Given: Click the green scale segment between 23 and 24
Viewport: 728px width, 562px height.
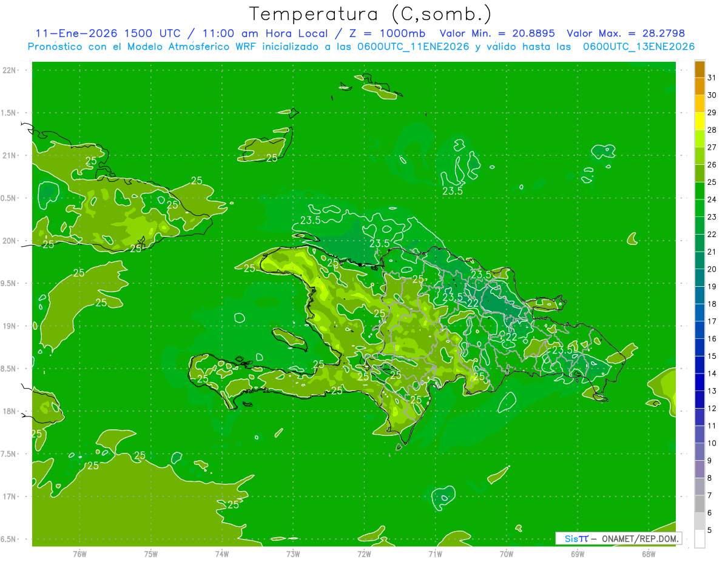Looking at the screenshot, I should pos(699,208).
